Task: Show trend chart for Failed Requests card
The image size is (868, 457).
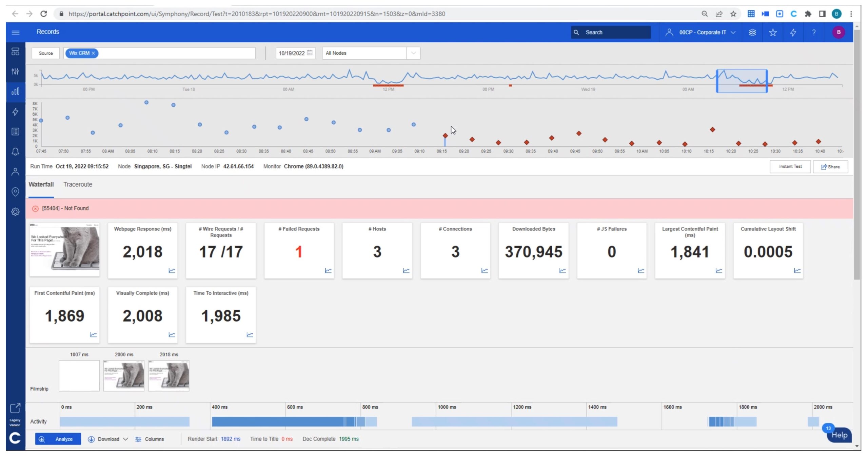Action: point(328,270)
